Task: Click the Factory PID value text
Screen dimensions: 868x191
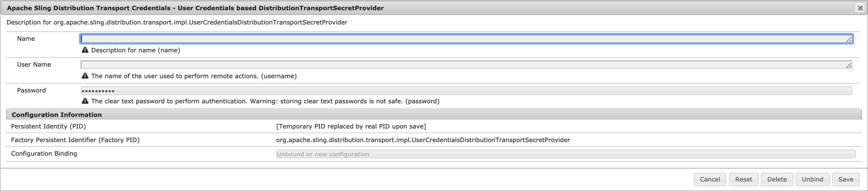Action: coord(423,140)
